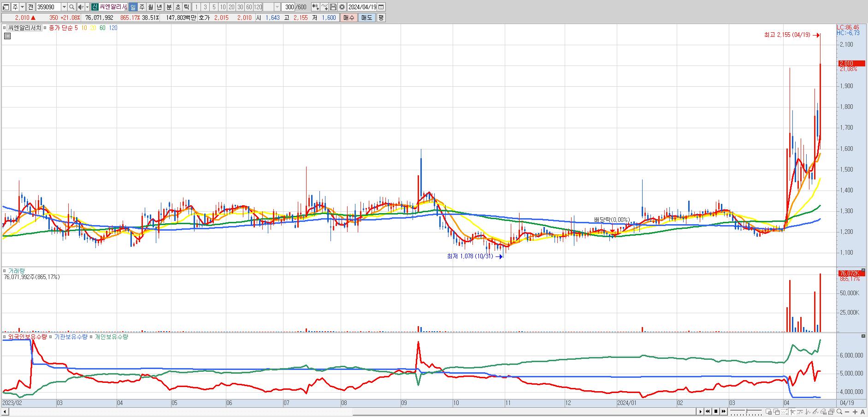Screen dimensions: 868x417
Task: Click the panel layout icon at toolbar start
Action: (x=6, y=7)
